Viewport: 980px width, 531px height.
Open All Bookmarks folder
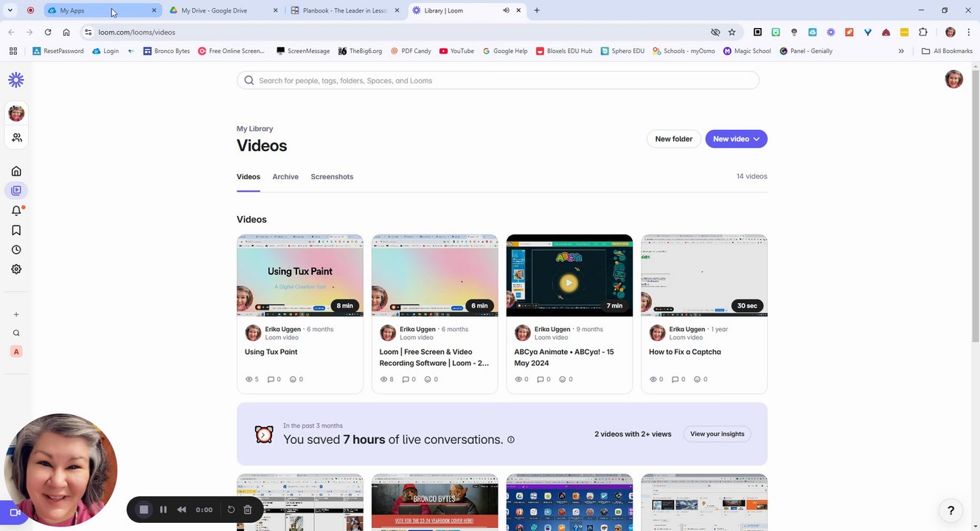pyautogui.click(x=947, y=51)
